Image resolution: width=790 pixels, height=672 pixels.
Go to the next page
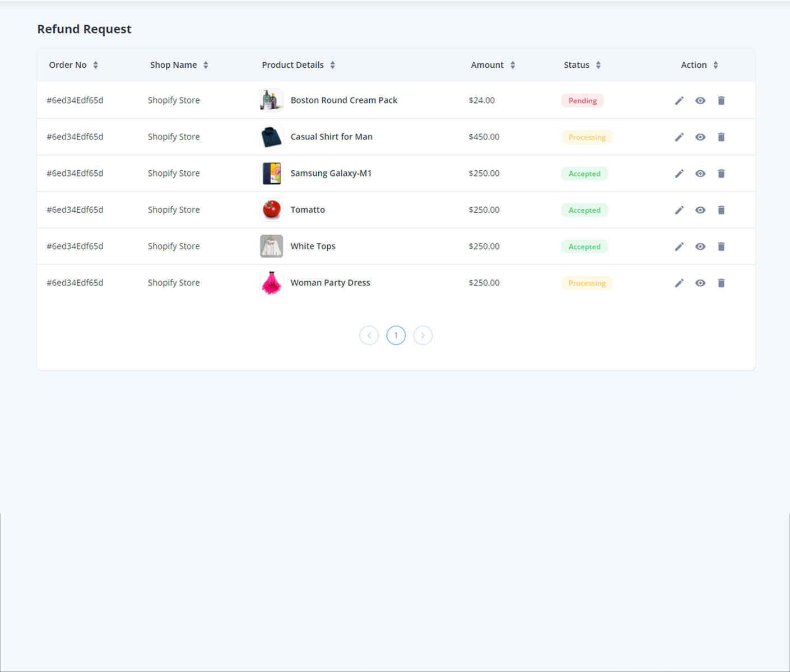point(423,335)
